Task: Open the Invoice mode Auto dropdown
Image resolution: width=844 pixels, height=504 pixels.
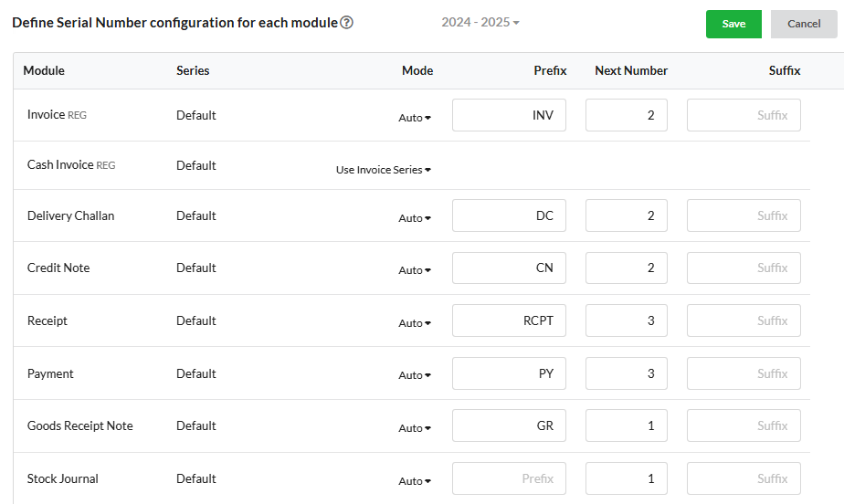Action: click(415, 117)
